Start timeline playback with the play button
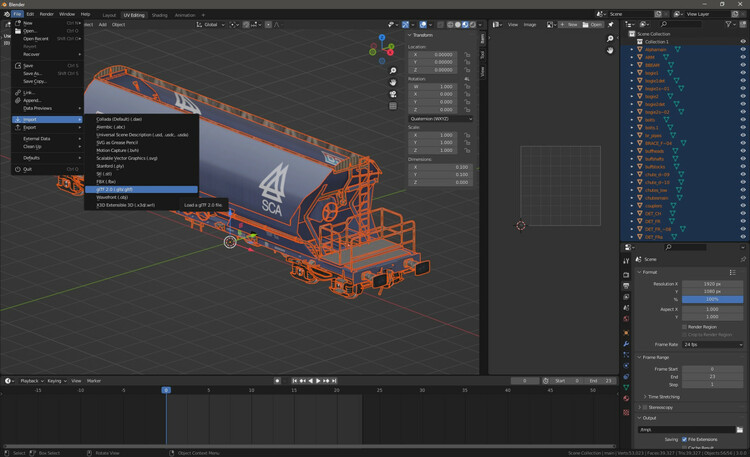The image size is (750, 457). click(318, 381)
